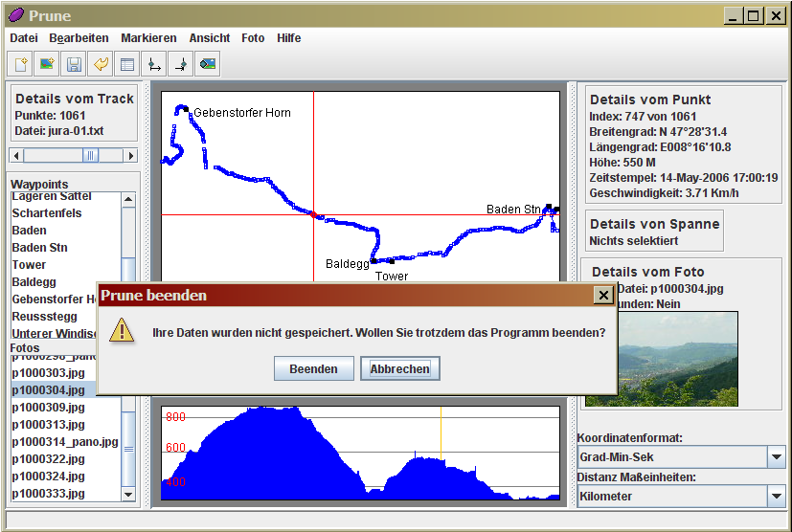Click Abbrechen to cancel exiting

[x=400, y=368]
